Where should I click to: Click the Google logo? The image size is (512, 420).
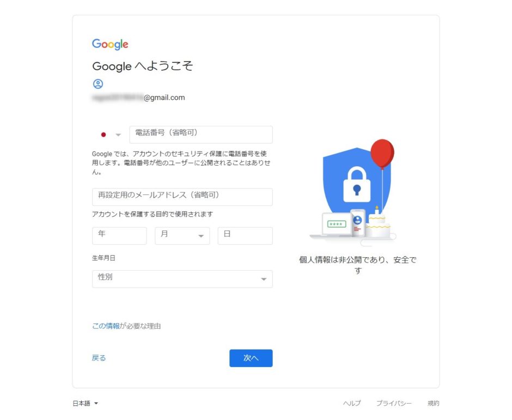110,44
